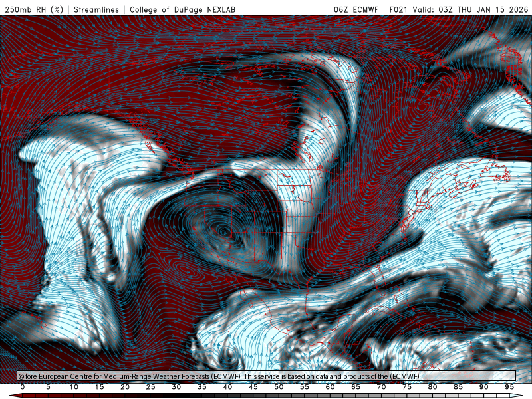This screenshot has height=399, width=532.
Task: Click the "15" label on the colorbar
Action: (99, 387)
